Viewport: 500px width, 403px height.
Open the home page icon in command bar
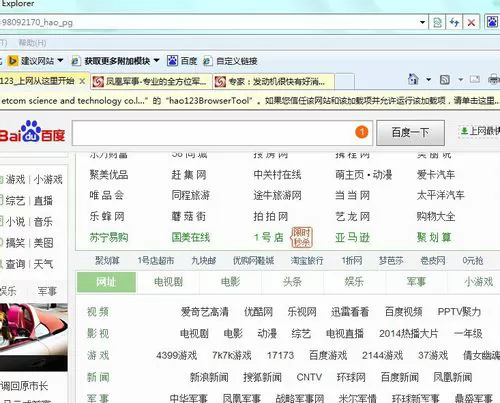coord(413,79)
